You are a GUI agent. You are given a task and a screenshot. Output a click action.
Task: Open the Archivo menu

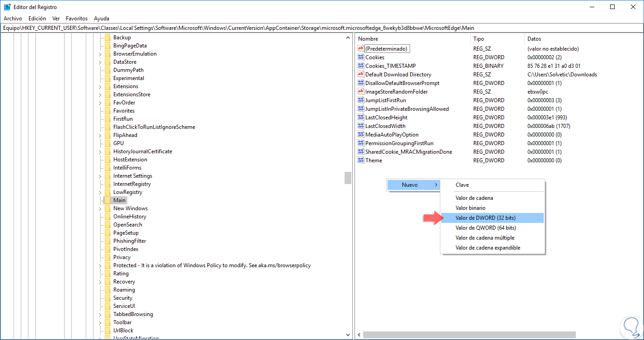[x=13, y=19]
